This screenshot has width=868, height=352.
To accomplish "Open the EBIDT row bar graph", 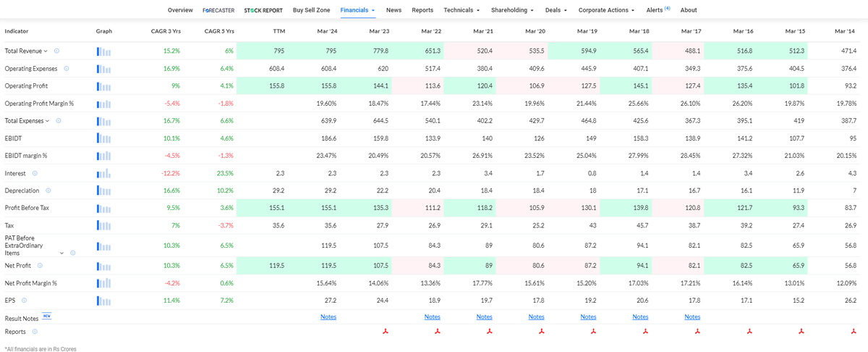I will (103, 138).
